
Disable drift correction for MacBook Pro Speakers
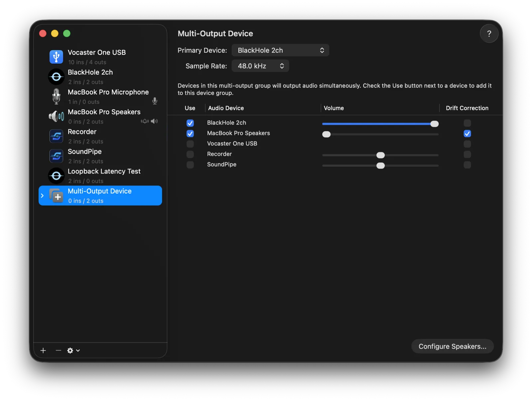point(467,133)
